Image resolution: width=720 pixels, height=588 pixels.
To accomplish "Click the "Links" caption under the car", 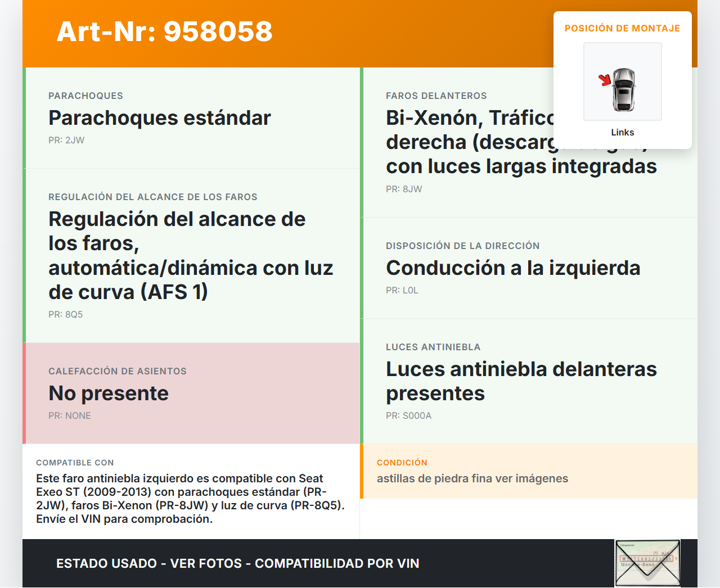I will pyautogui.click(x=623, y=132).
